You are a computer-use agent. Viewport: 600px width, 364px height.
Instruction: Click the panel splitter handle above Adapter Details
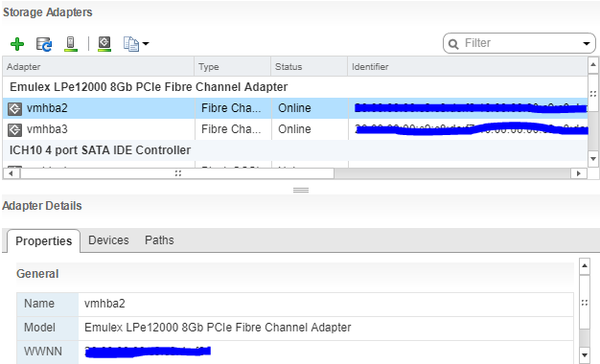[301, 190]
